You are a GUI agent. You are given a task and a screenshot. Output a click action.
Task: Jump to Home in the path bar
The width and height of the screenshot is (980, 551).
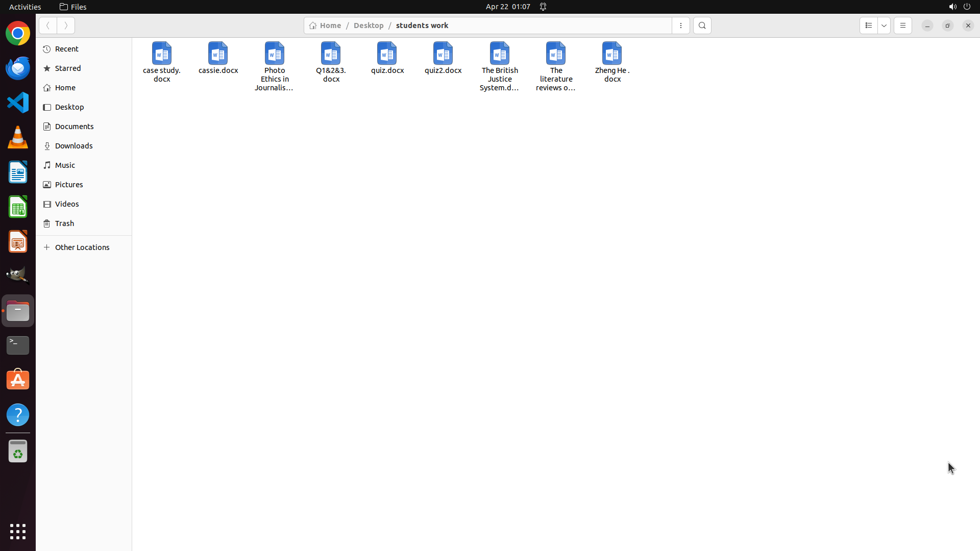pos(325,26)
